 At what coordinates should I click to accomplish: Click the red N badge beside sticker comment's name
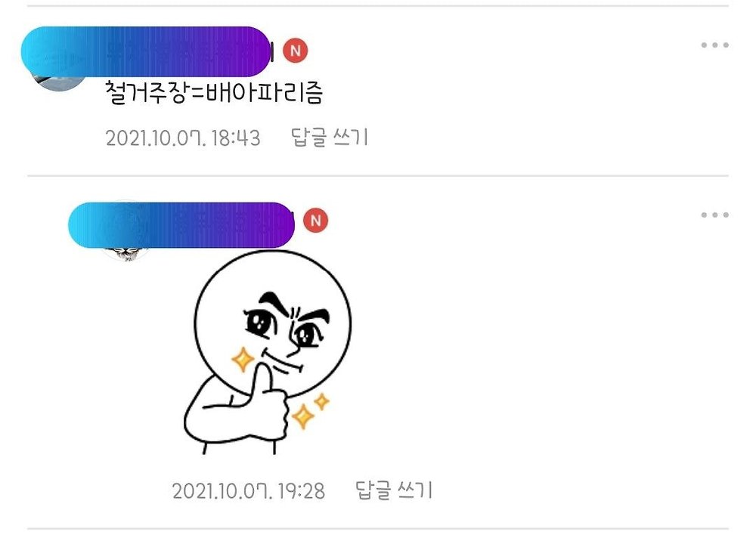coord(315,221)
